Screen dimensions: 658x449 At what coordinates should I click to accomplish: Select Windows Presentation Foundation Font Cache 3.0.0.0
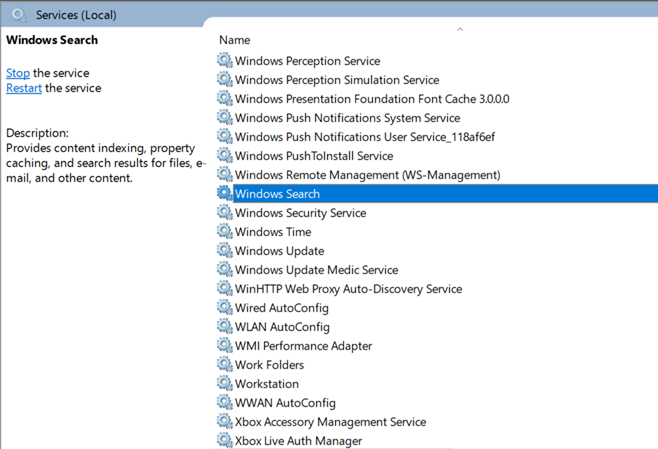click(x=371, y=99)
